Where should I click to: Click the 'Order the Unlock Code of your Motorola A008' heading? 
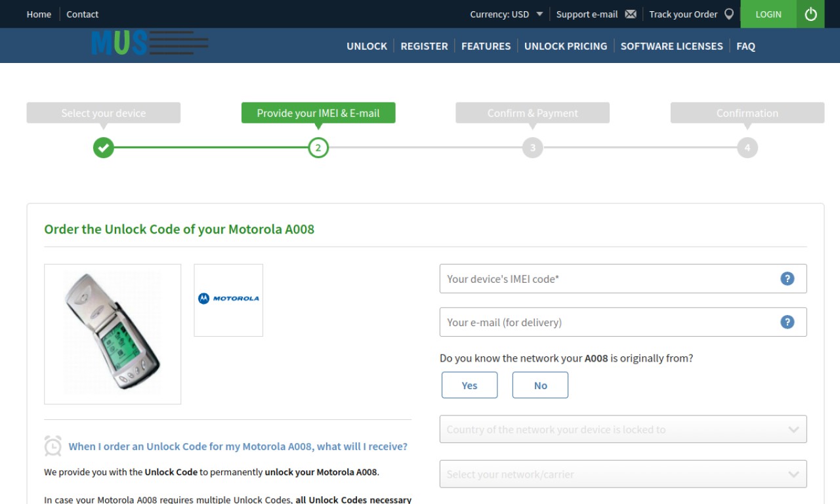(x=179, y=229)
